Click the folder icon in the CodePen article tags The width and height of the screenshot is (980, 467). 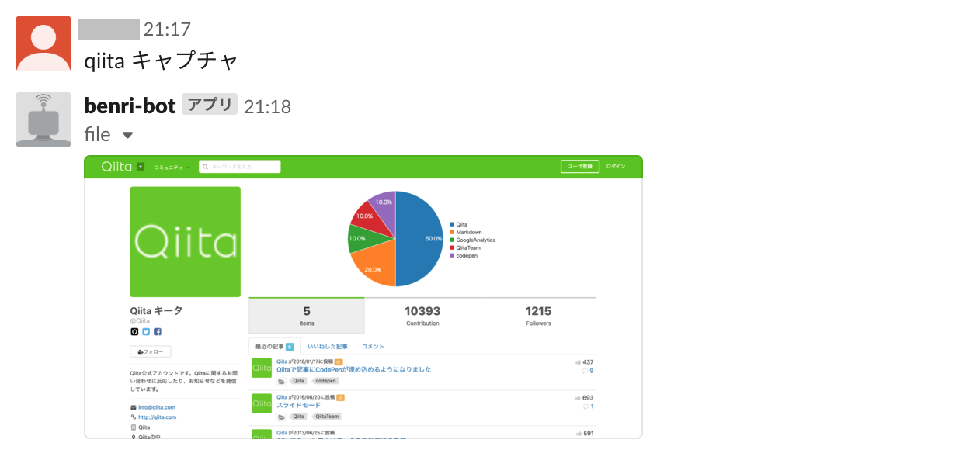281,381
